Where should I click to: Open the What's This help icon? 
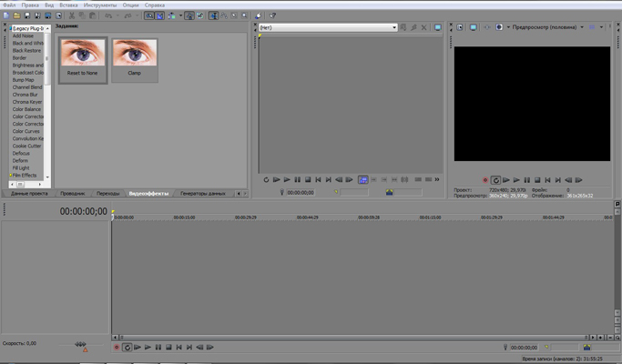[x=272, y=15]
